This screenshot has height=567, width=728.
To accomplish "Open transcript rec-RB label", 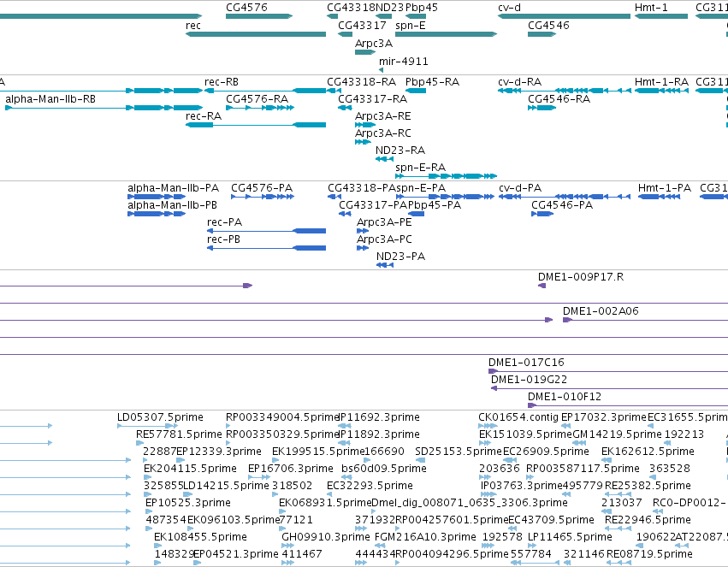I will click(222, 82).
